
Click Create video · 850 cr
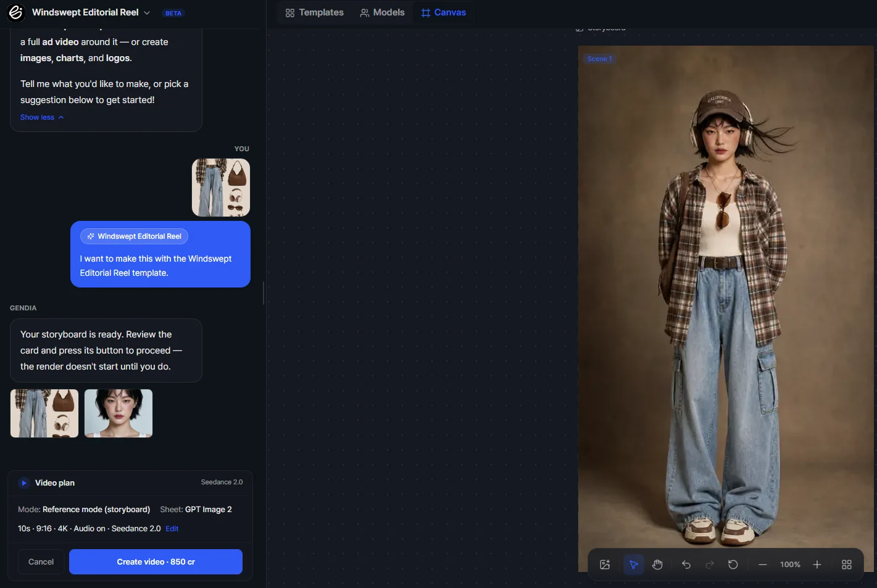[156, 562]
